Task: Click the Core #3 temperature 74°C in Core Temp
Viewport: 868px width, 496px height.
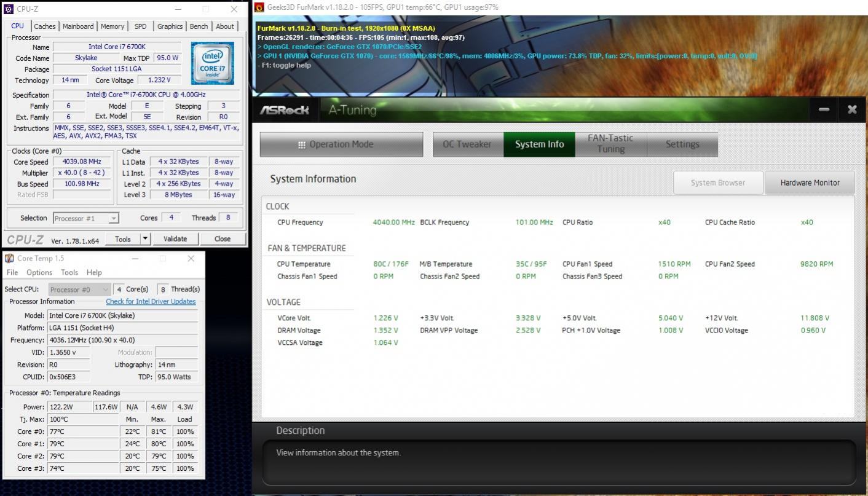Action: point(83,468)
